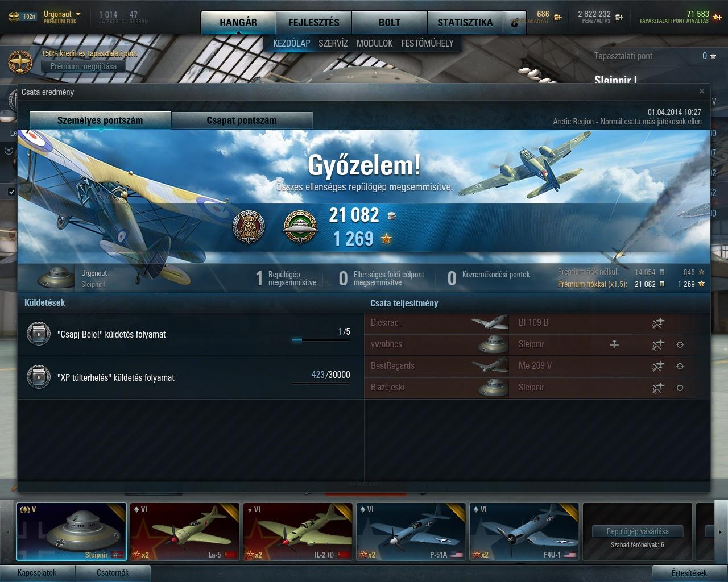Click the Csapj Bele mission progress bar
Viewport: 728px width, 582px height.
click(x=320, y=340)
